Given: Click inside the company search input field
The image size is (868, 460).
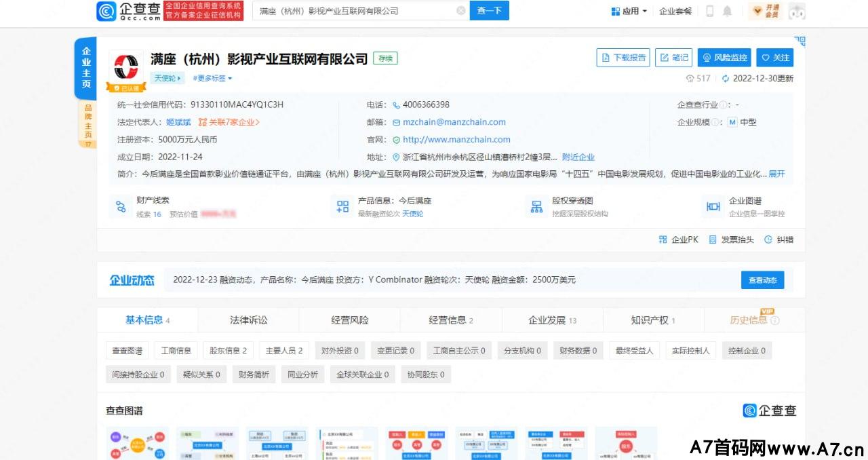Looking at the screenshot, I should pyautogui.click(x=353, y=10).
